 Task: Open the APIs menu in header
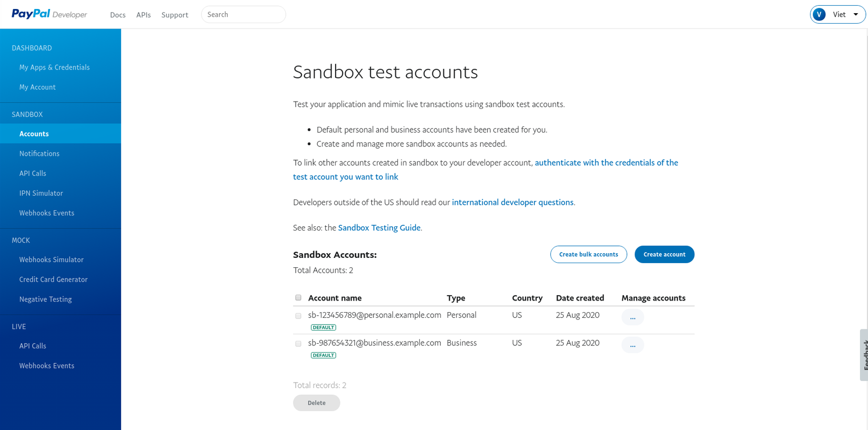click(144, 15)
